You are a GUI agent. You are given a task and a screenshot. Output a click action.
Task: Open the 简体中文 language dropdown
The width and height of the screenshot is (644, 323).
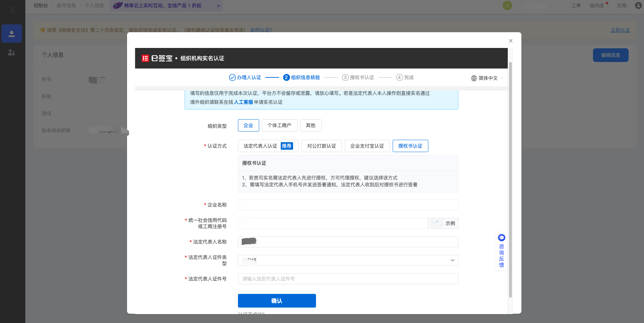[488, 78]
